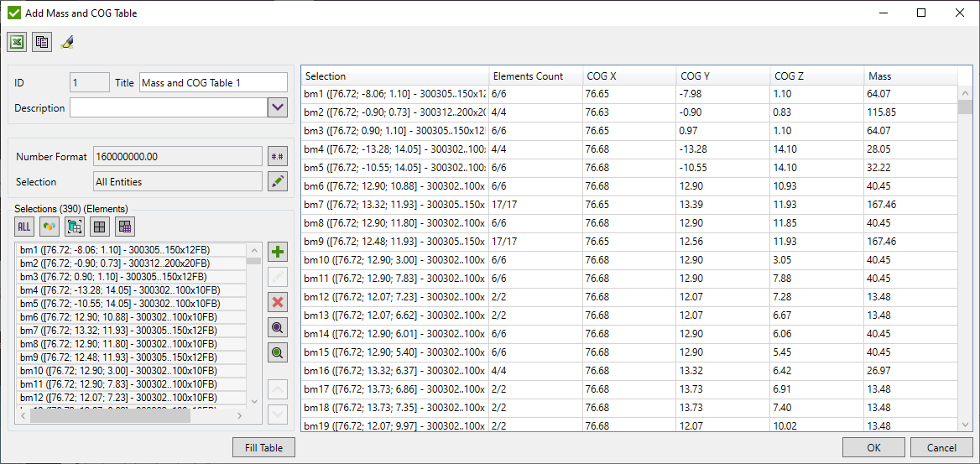Click the purple magnifier preview icon
The height and width of the screenshot is (464, 980).
point(277,327)
